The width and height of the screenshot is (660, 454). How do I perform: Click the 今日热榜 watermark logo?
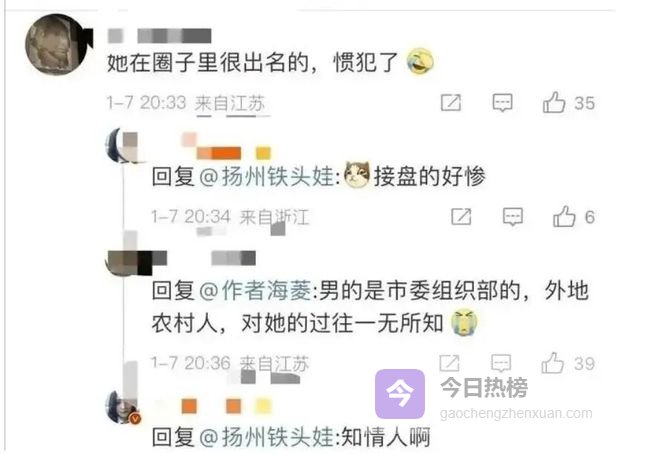coord(399,394)
